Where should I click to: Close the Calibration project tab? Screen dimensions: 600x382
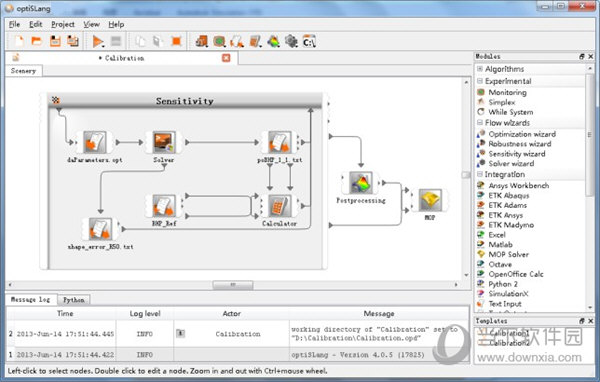226,58
